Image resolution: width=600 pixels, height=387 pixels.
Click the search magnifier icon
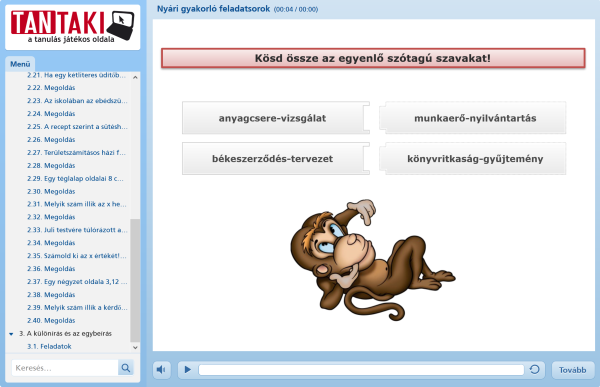coord(126,368)
